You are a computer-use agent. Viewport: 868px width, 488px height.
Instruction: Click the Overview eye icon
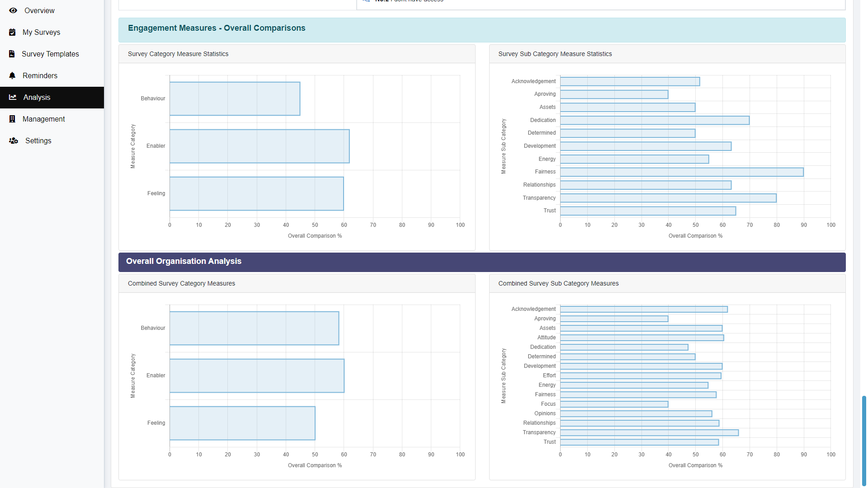coord(13,10)
